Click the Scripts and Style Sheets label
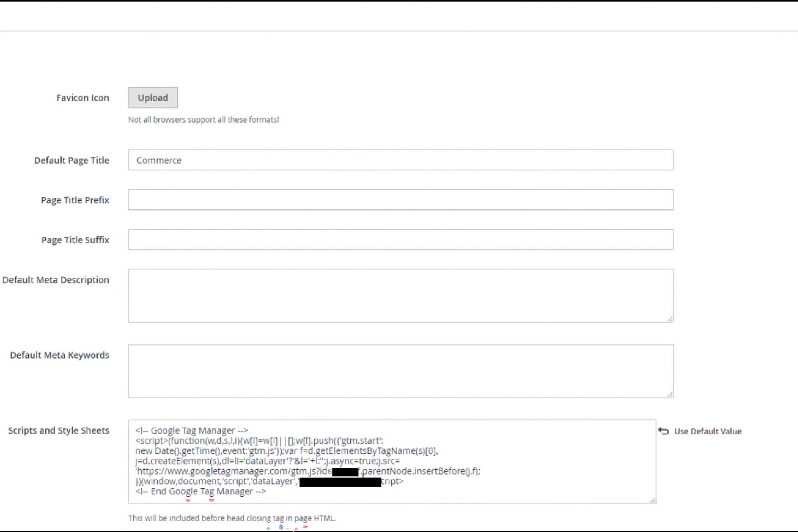 [x=59, y=431]
